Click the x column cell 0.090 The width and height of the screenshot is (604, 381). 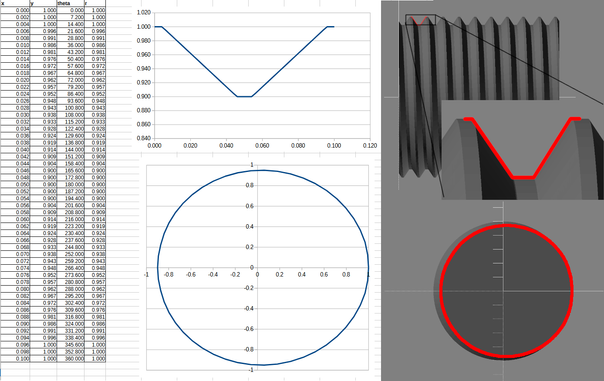[15, 324]
